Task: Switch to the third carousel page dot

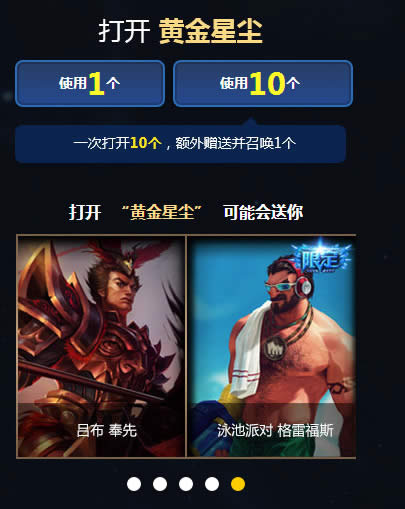Action: tap(186, 484)
